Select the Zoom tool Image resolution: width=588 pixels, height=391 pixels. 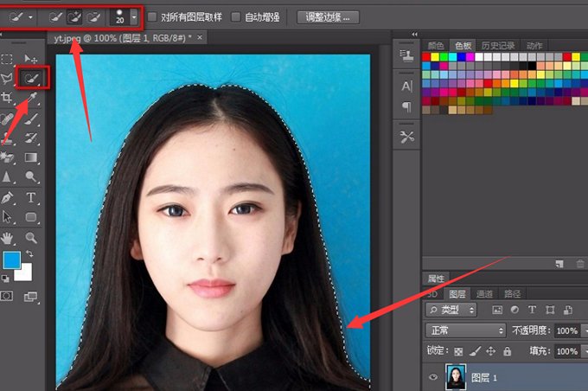(x=31, y=238)
